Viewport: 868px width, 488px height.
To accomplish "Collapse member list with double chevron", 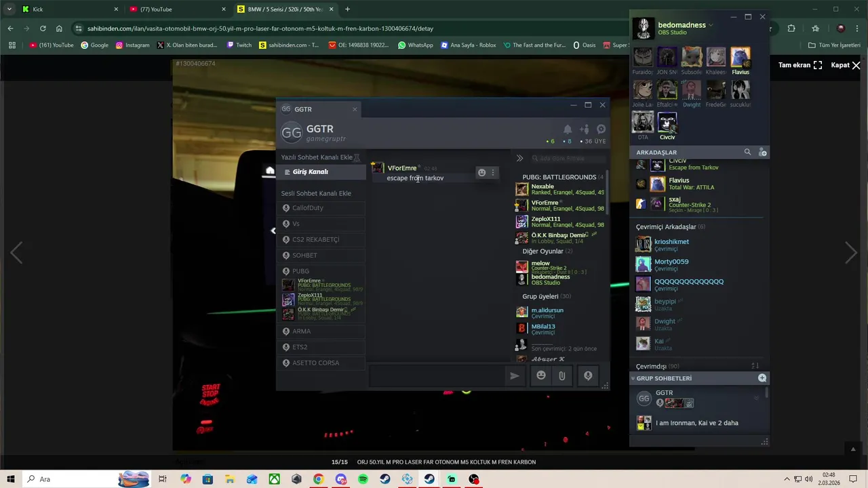I will [x=519, y=158].
